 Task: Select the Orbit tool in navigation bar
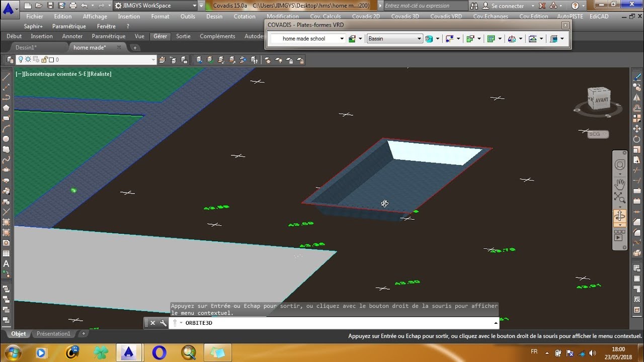point(620,216)
